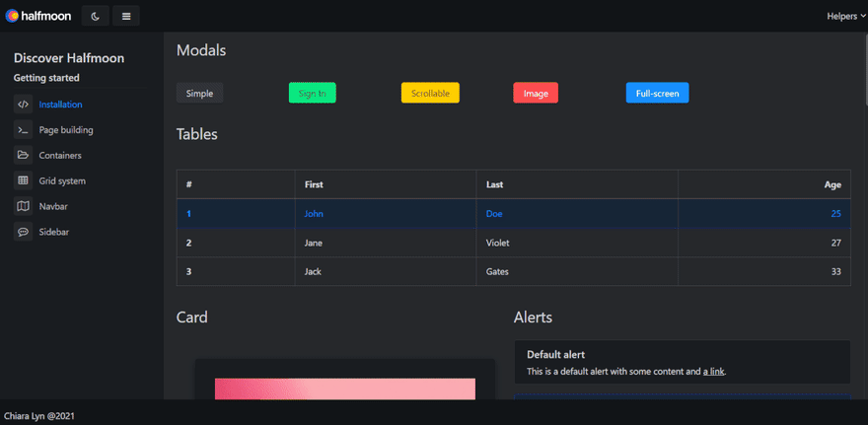The image size is (868, 425).
Task: Click the halfmoon logo icon
Action: point(12,16)
